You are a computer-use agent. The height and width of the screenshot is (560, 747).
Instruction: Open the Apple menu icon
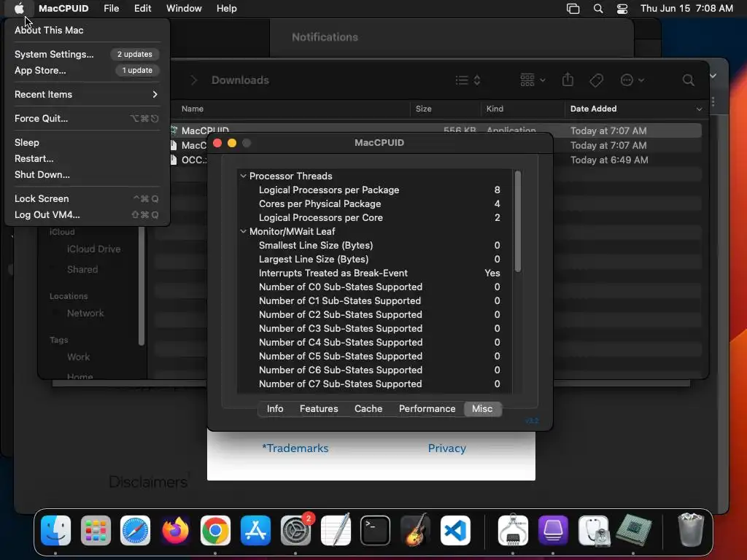point(19,8)
